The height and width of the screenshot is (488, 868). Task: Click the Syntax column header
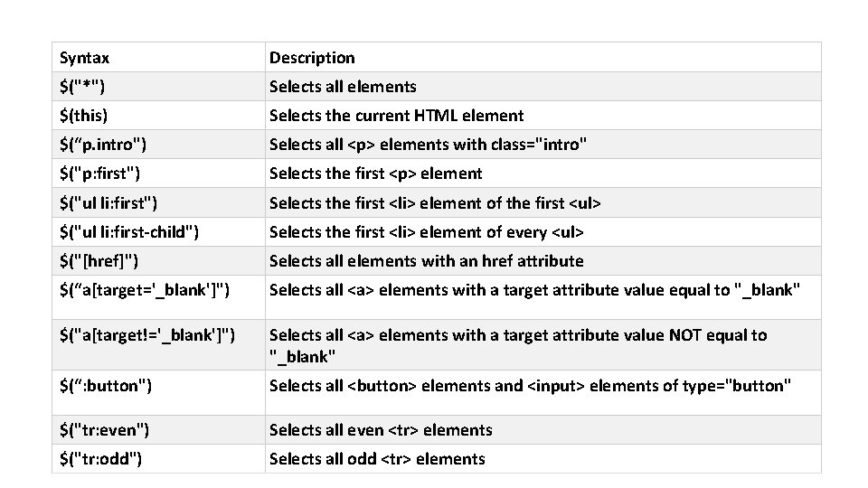click(x=84, y=58)
